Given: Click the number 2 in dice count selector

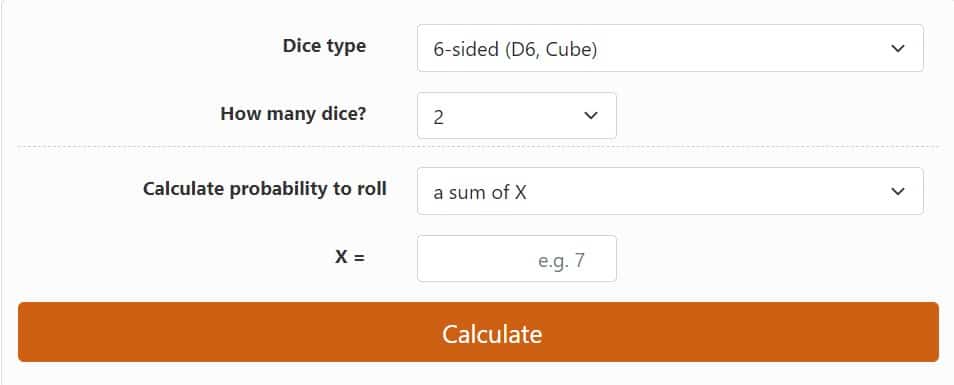Looking at the screenshot, I should click(439, 117).
